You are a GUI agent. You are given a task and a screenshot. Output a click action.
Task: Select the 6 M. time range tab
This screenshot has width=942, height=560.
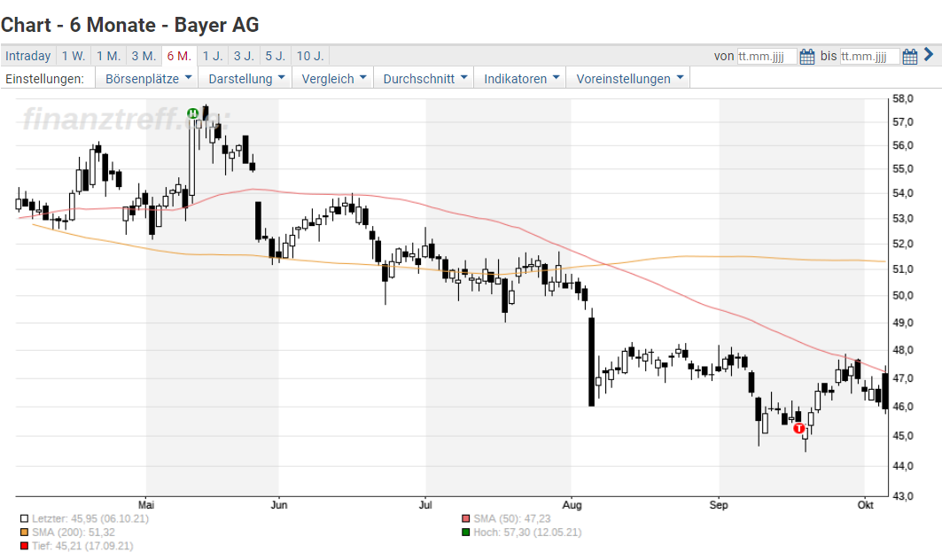click(x=179, y=56)
